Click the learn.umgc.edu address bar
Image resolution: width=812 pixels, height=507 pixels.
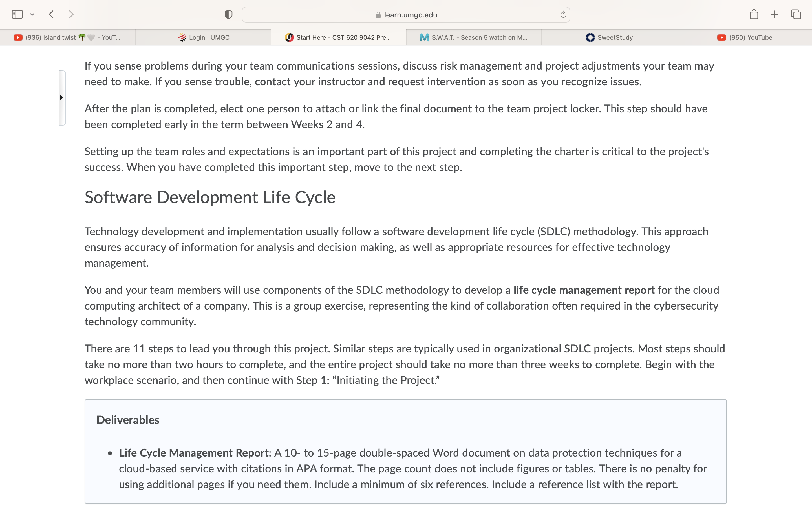pyautogui.click(x=406, y=15)
